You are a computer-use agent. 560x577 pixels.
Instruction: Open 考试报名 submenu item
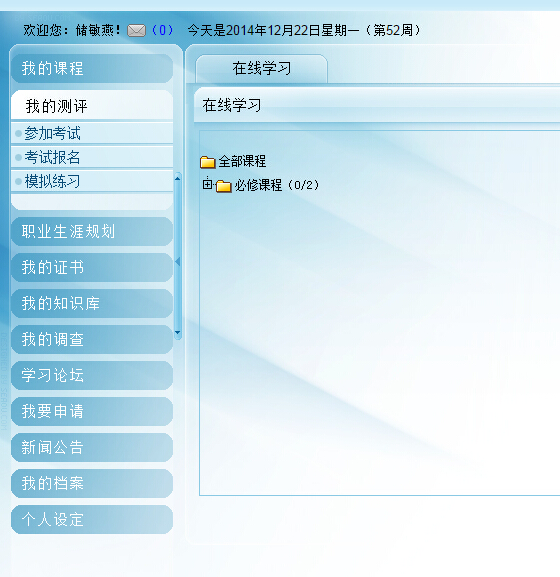tap(92, 157)
